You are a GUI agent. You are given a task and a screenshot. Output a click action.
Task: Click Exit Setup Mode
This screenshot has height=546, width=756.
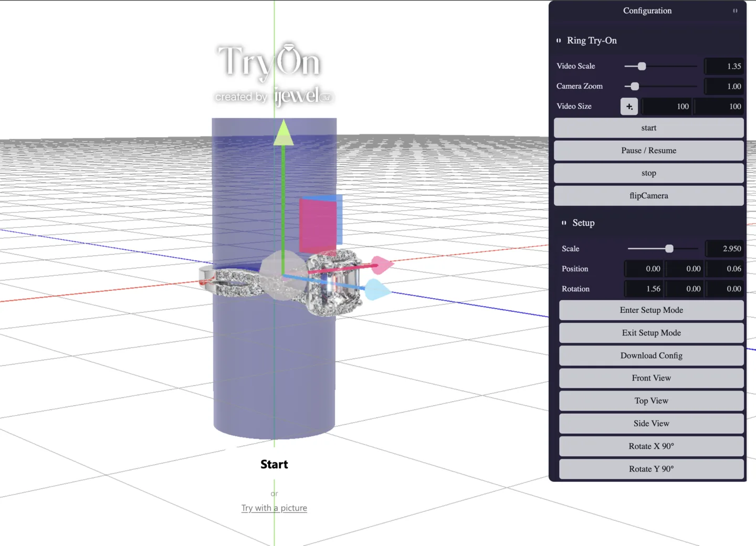tap(652, 333)
